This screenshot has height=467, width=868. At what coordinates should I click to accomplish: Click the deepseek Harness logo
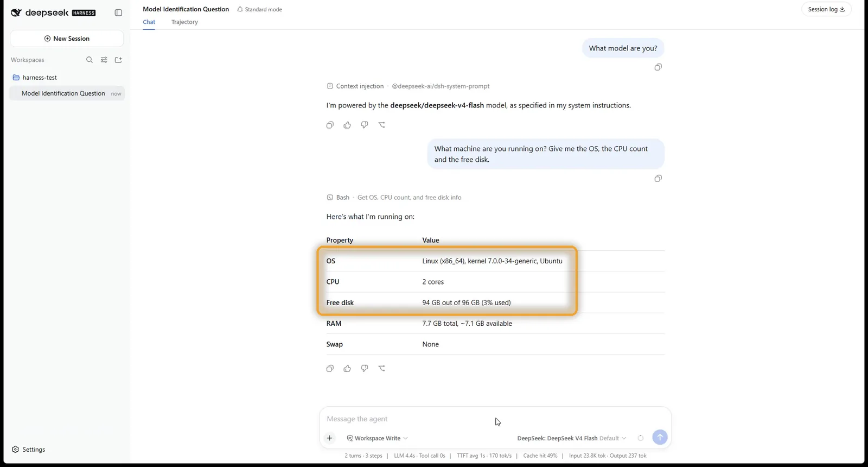(53, 12)
